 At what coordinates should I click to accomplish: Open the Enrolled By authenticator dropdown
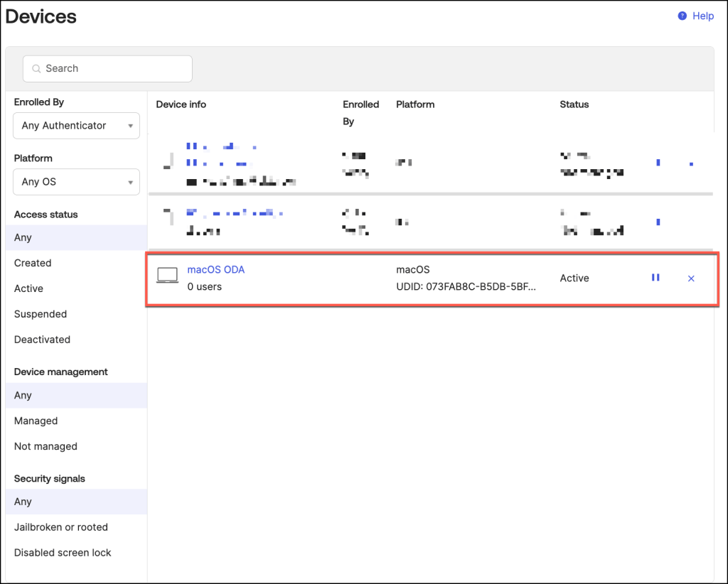(77, 126)
